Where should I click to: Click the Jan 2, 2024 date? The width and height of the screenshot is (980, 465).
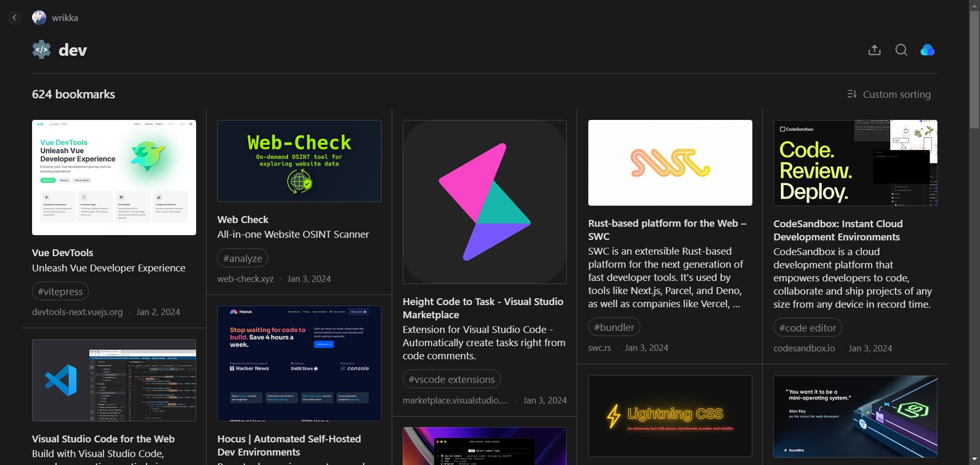tap(158, 312)
